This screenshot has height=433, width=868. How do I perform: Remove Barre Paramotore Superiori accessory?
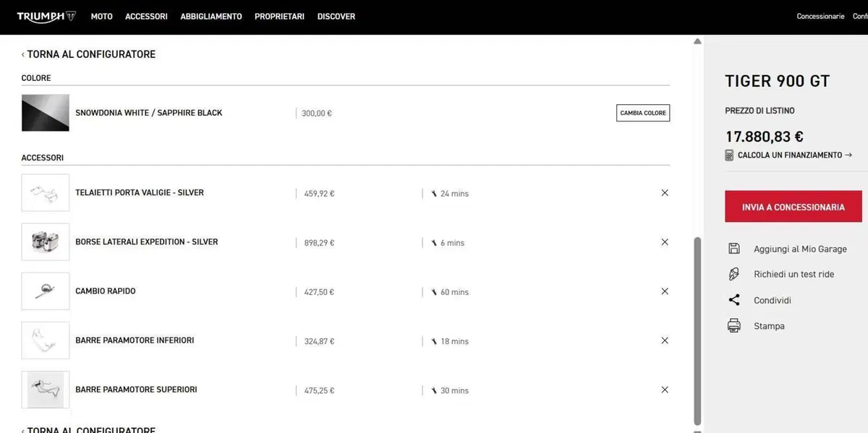[x=665, y=390]
